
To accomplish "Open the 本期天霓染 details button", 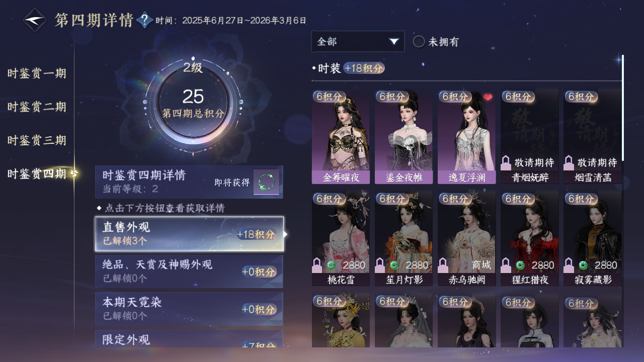I will coord(189,309).
